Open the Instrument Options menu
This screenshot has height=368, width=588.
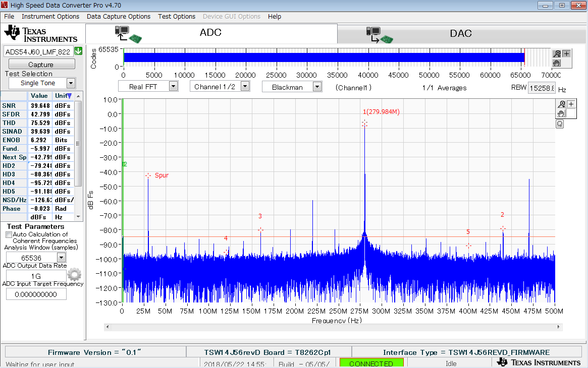[50, 17]
